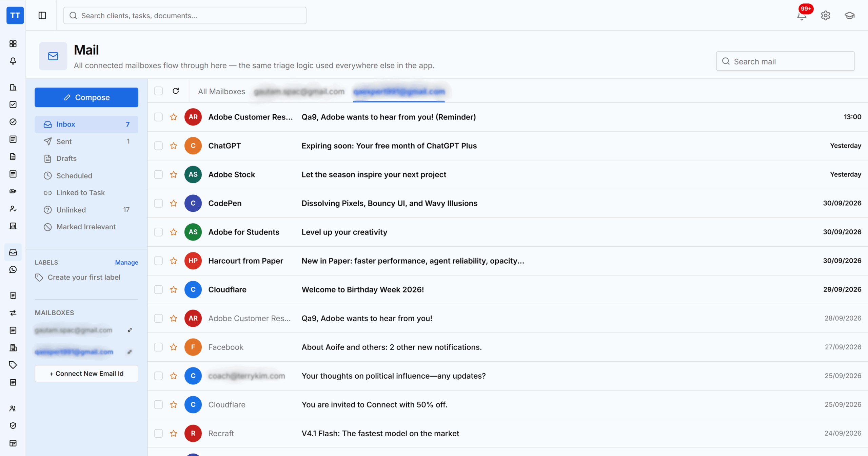Open the Unlinked folder
This screenshot has width=868, height=456.
[86, 210]
